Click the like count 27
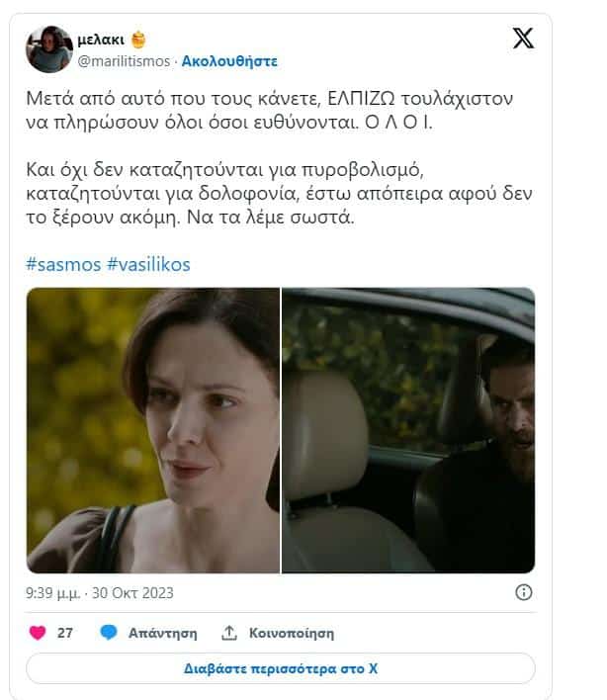 click(64, 633)
